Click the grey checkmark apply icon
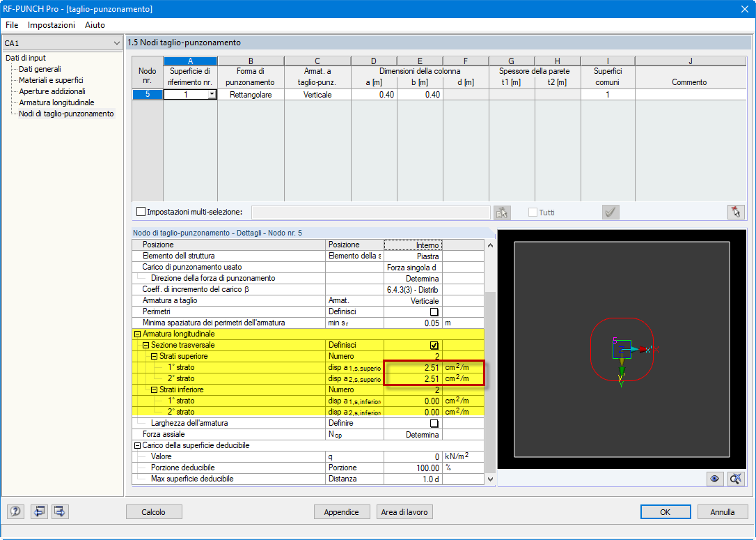756x540 pixels. click(x=611, y=213)
